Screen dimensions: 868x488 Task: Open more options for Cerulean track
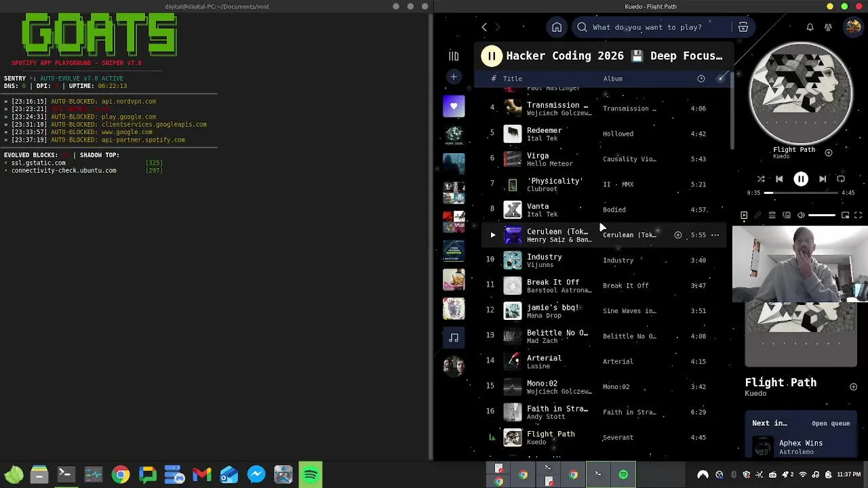pyautogui.click(x=715, y=235)
